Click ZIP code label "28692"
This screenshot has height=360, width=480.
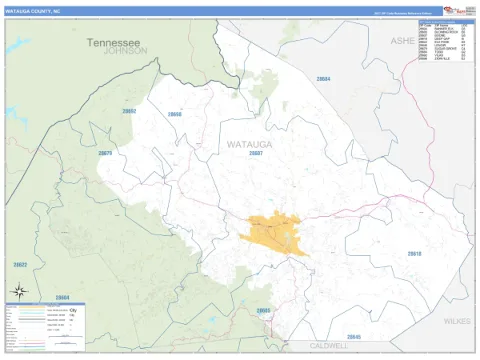coord(129,111)
